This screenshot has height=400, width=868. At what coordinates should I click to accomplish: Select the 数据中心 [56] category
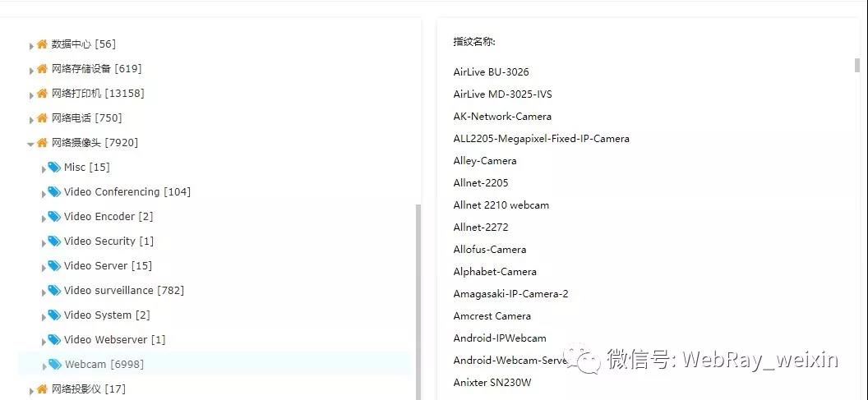point(84,44)
